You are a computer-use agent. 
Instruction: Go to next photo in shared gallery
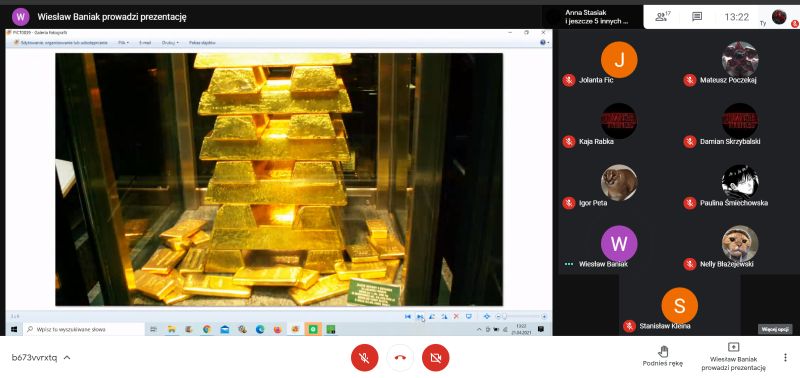pos(420,316)
